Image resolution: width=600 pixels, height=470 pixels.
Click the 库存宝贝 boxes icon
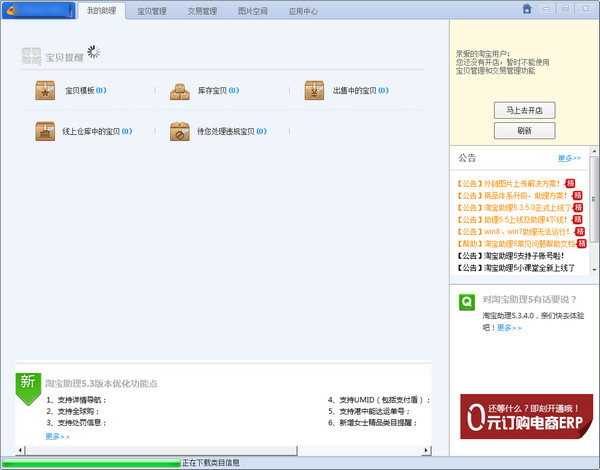[x=180, y=91]
